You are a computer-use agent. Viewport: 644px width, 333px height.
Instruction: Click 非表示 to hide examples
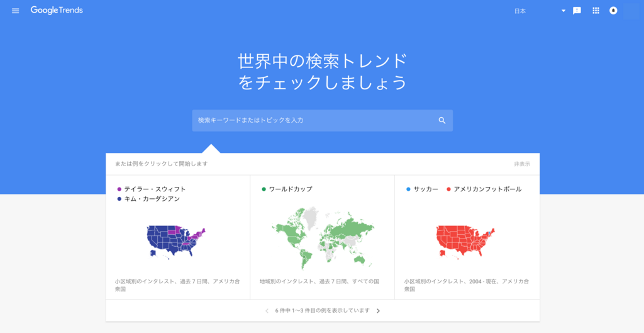click(522, 164)
